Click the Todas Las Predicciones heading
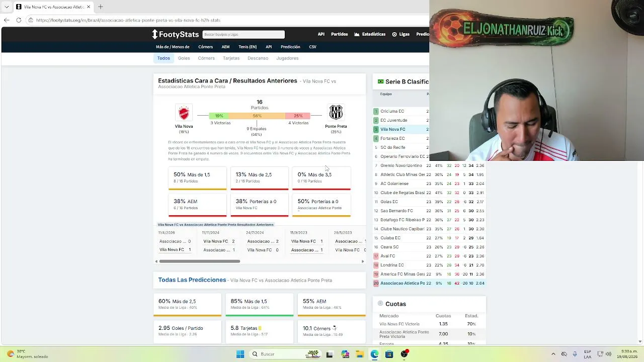The width and height of the screenshot is (644, 362). tap(192, 280)
